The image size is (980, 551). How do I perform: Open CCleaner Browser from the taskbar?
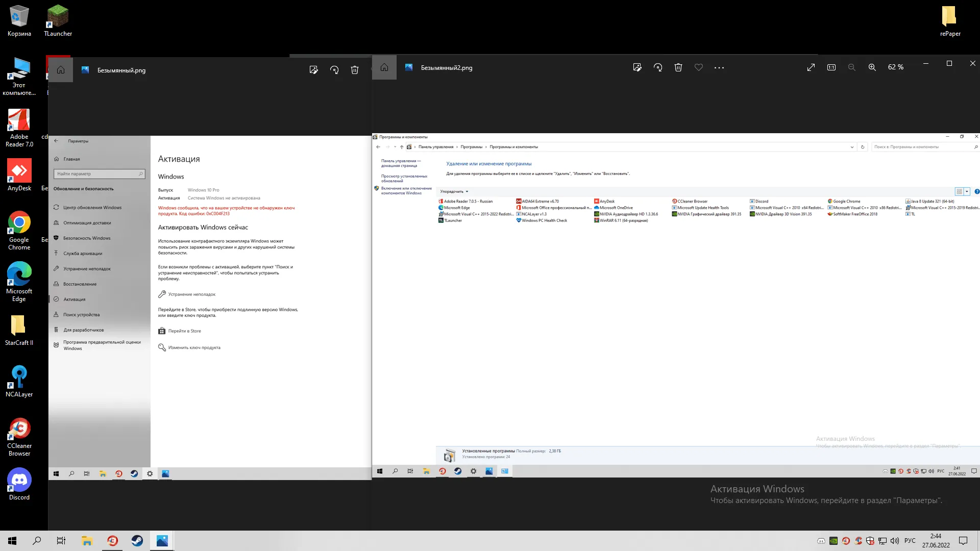click(112, 541)
